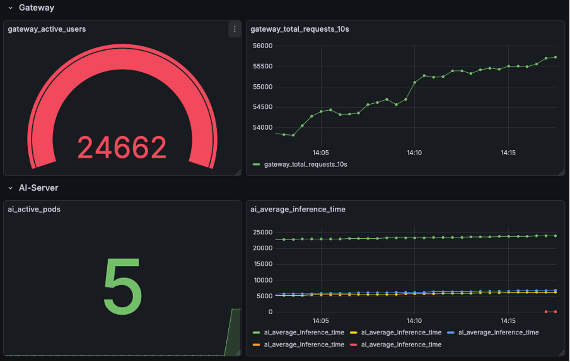This screenshot has width=570, height=362.
Task: Click 14:15 on the ai_average_inference_time time axis
Action: tap(508, 321)
